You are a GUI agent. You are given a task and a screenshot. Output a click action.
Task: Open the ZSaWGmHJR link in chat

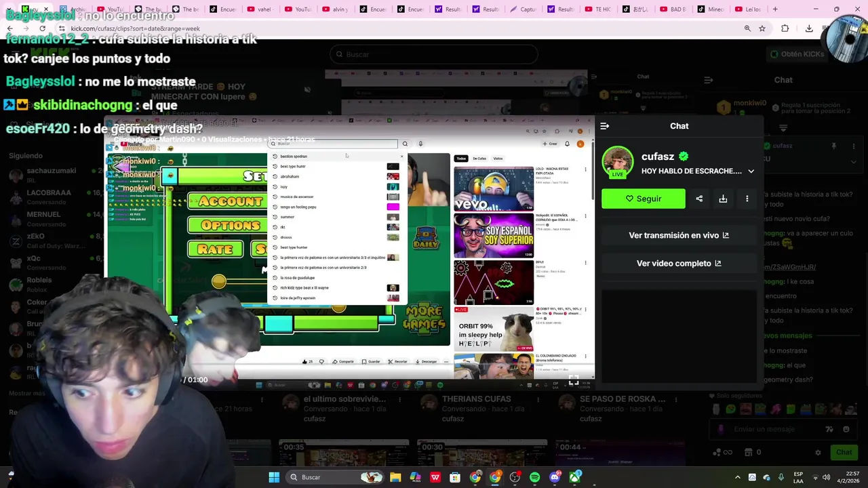[x=790, y=266]
